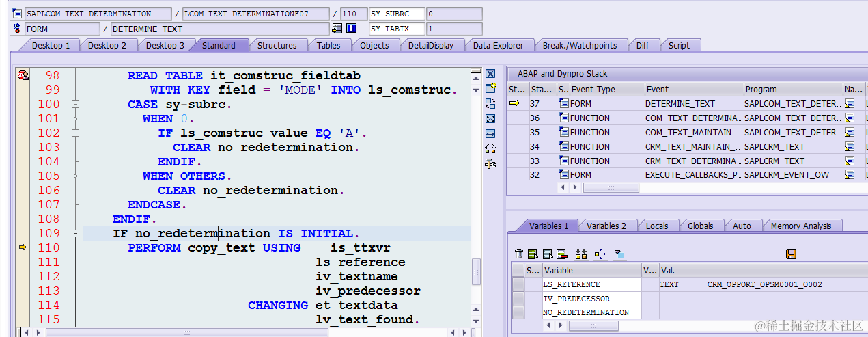Click the fold marker at line 105
Image resolution: width=868 pixels, height=337 pixels.
(76, 176)
